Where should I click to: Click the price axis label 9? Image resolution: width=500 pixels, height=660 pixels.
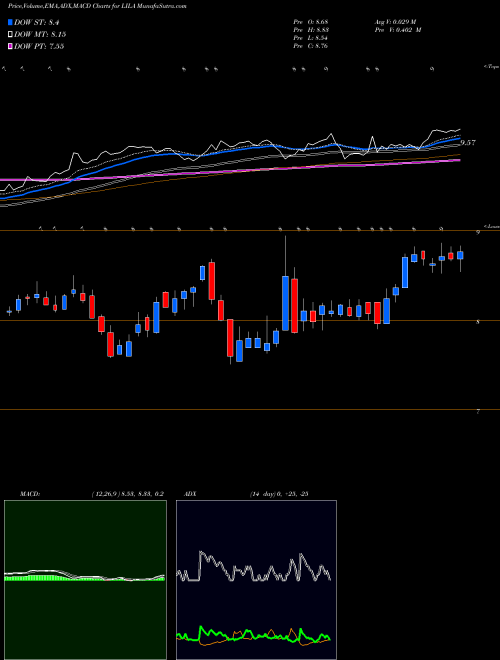[478, 232]
